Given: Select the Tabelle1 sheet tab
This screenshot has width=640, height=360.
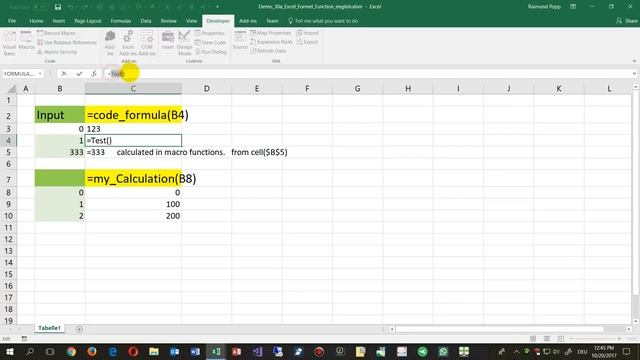Looking at the screenshot, I should pos(49,328).
